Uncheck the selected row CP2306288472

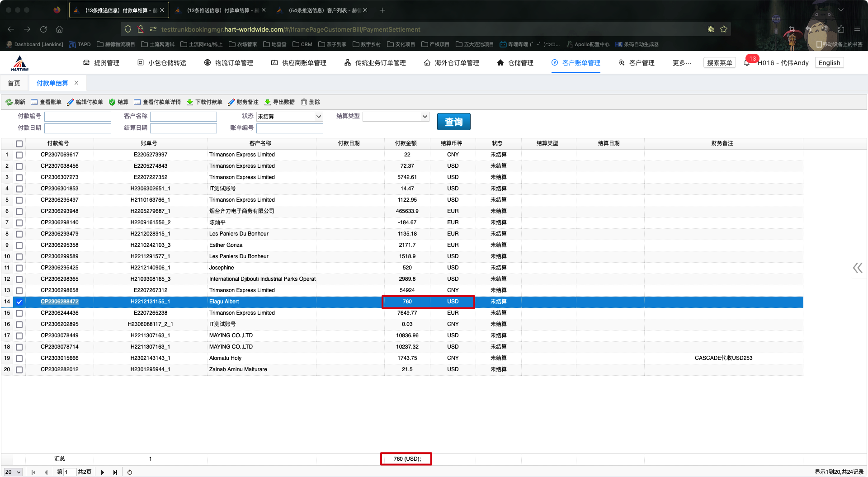pyautogui.click(x=19, y=302)
